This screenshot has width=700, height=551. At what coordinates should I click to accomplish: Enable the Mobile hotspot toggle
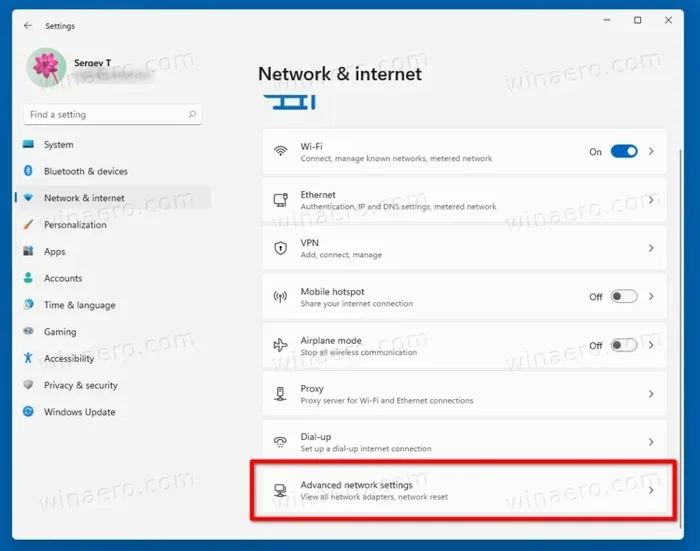tap(624, 296)
